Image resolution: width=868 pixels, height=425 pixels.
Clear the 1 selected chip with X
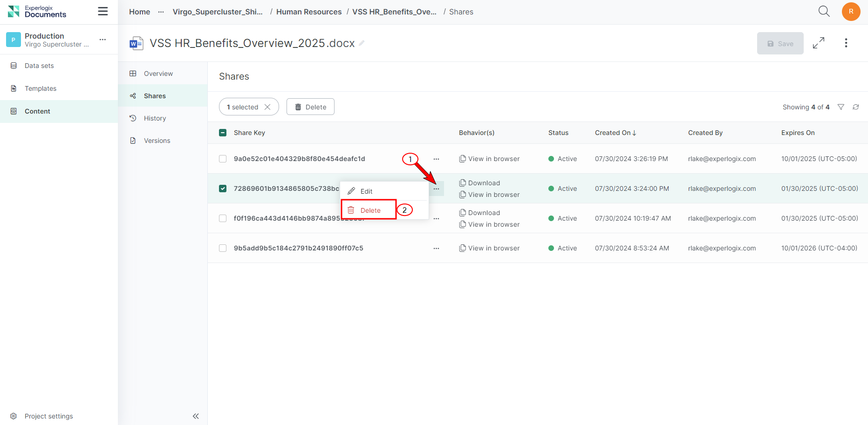[267, 107]
